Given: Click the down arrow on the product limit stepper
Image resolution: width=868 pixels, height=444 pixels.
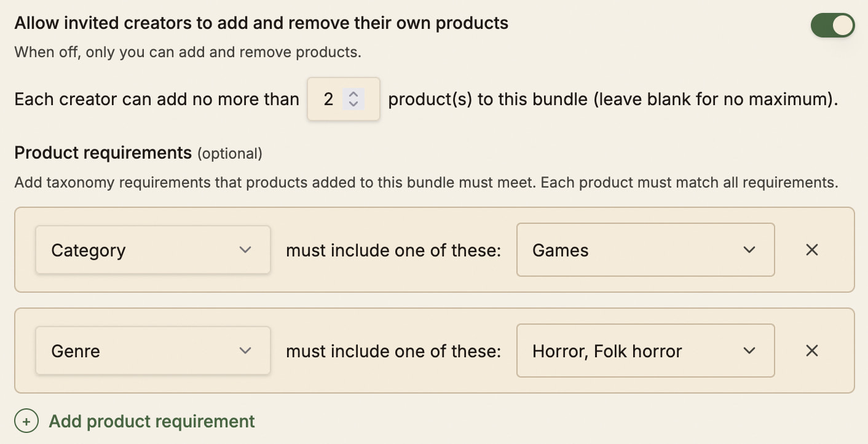Looking at the screenshot, I should (x=353, y=103).
